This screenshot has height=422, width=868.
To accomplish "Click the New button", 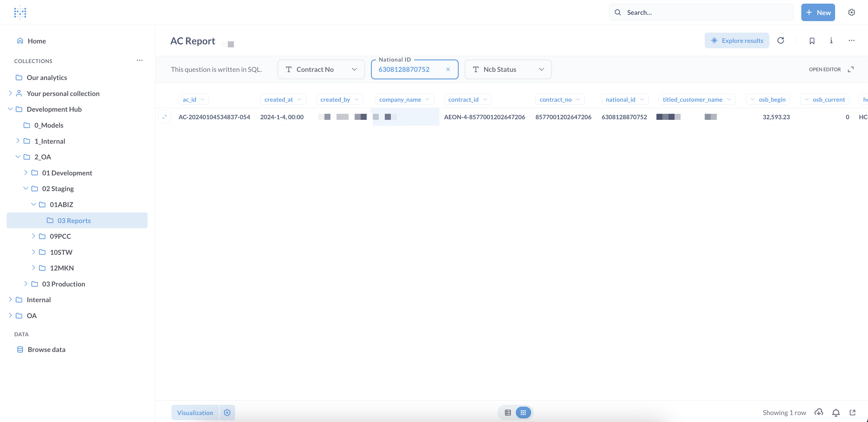I will pyautogui.click(x=818, y=12).
